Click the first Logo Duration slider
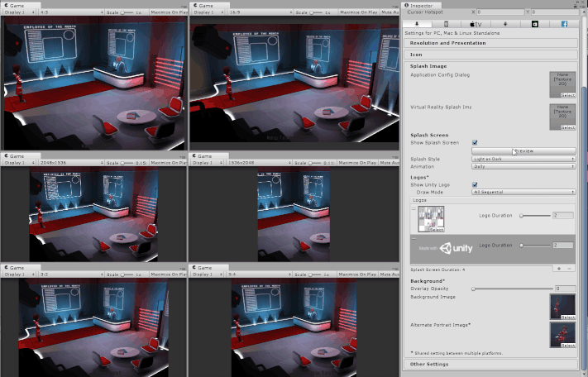Viewport: 588px width, 377px height. [x=535, y=216]
